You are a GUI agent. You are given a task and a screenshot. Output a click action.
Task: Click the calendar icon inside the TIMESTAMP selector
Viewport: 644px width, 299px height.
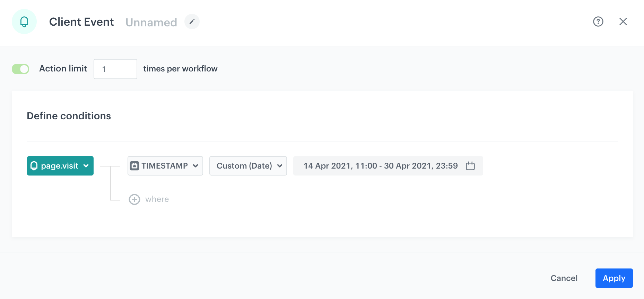tap(134, 166)
